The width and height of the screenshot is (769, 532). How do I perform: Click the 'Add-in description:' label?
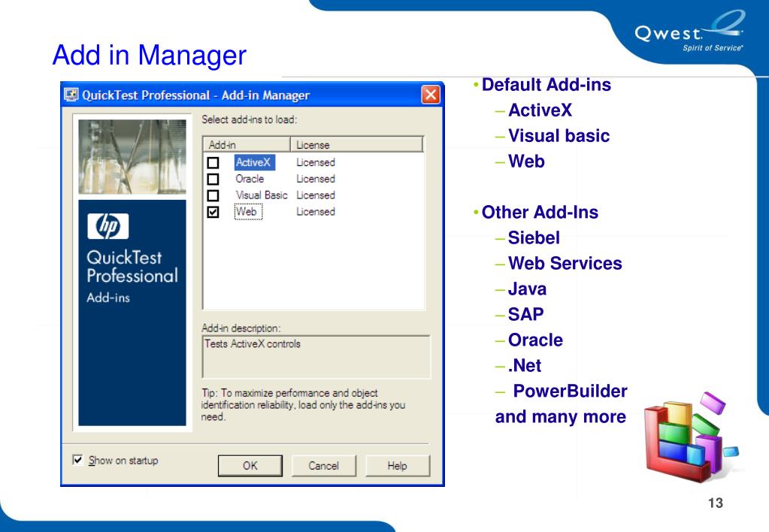pyautogui.click(x=241, y=328)
